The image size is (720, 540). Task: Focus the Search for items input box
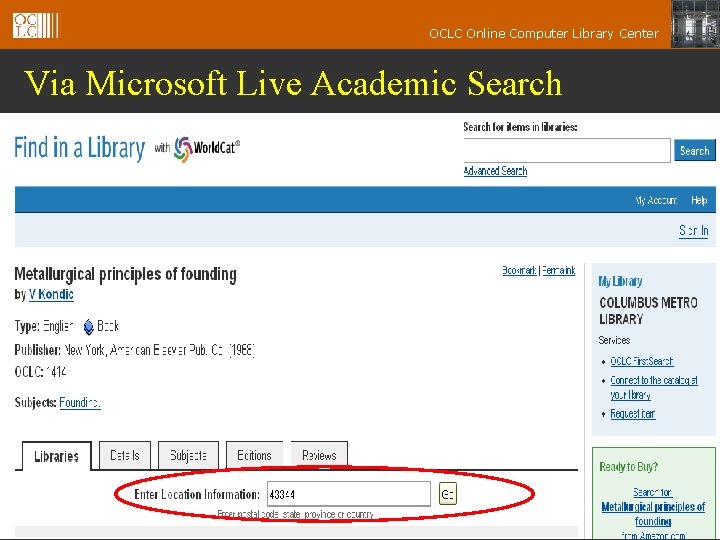tap(567, 150)
